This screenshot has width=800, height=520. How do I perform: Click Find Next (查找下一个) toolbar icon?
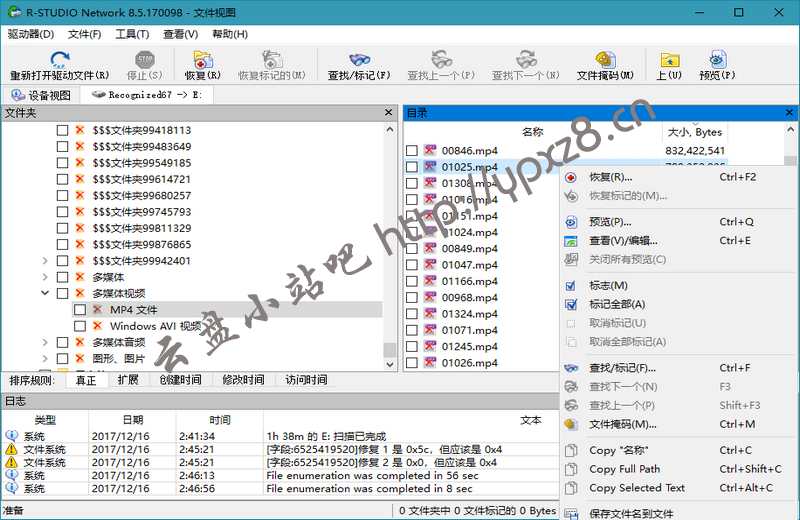526,59
